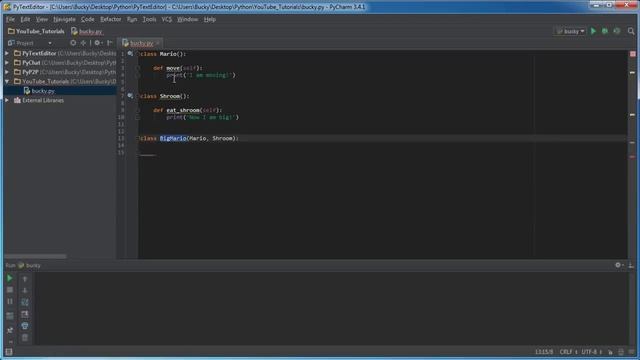
Task: Toggle soft wraps in Run console
Action: pos(25,302)
